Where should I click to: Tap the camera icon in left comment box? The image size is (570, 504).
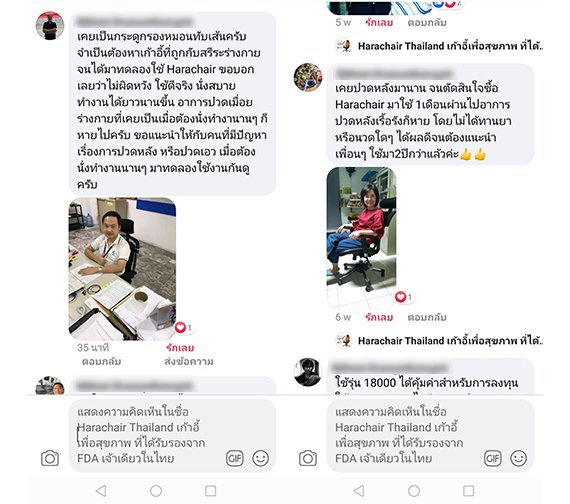click(50, 458)
